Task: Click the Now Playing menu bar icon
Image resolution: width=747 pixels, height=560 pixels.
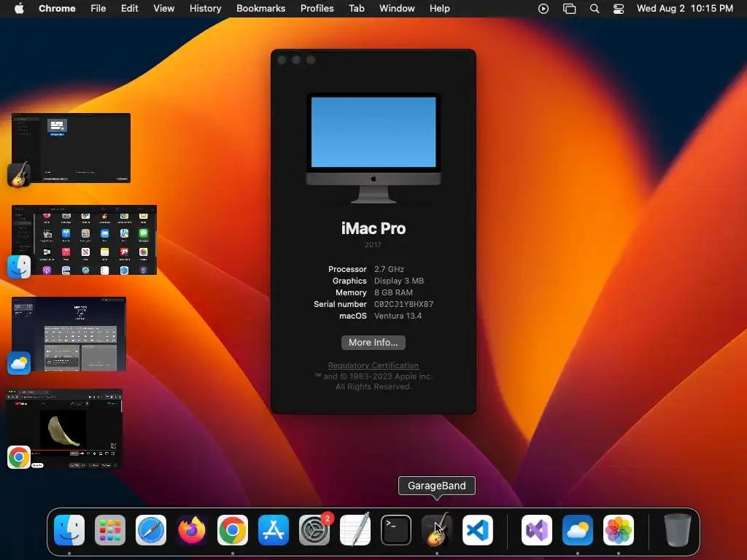Action: (543, 9)
